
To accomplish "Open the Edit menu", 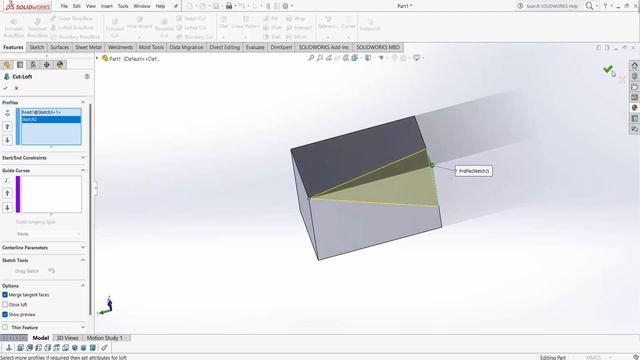I will tap(77, 6).
